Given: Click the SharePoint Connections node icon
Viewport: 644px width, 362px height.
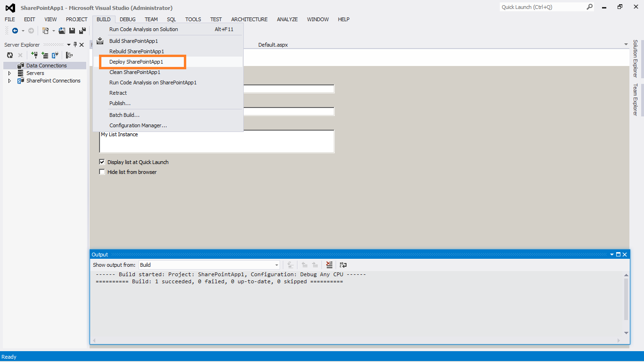Looking at the screenshot, I should (20, 81).
